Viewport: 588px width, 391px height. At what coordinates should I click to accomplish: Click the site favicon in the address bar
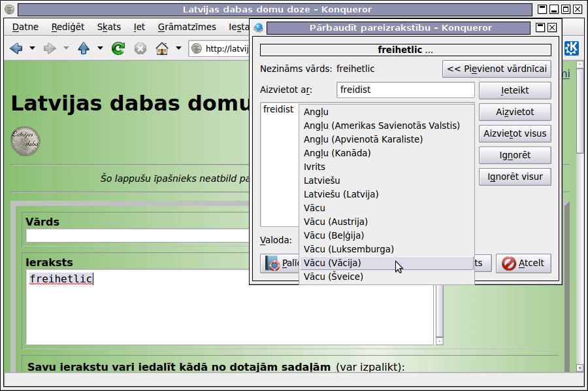(x=197, y=48)
